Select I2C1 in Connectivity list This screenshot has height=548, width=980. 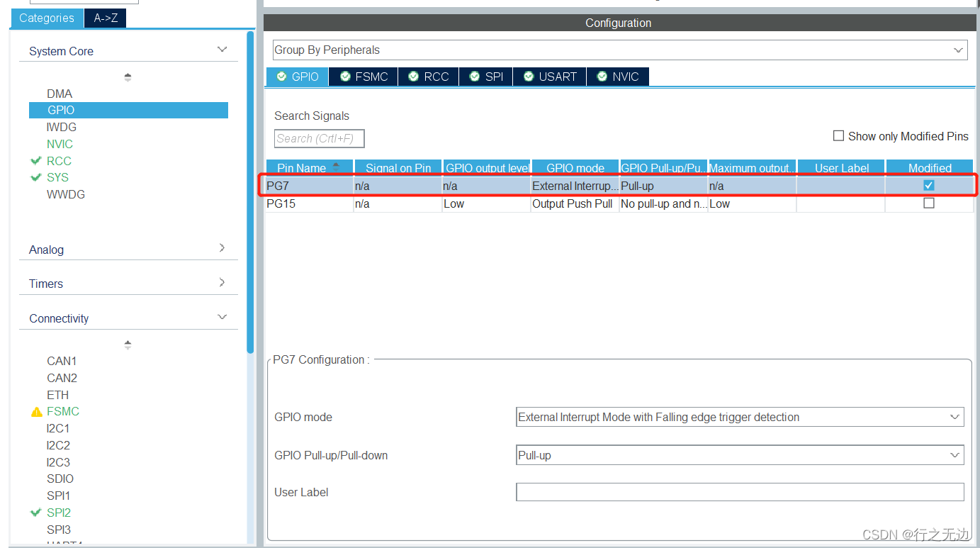(58, 428)
